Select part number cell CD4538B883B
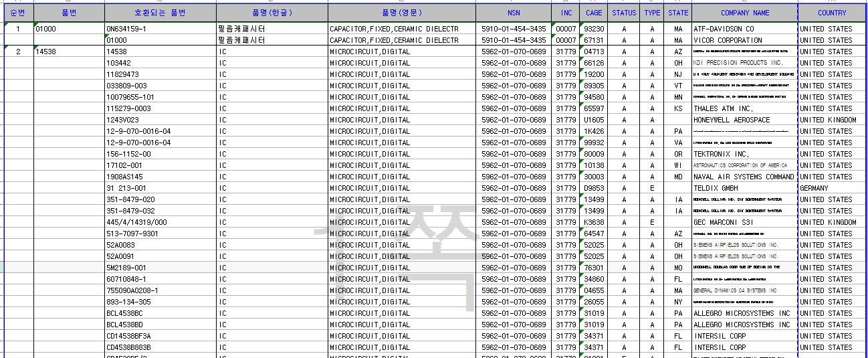 (160, 347)
